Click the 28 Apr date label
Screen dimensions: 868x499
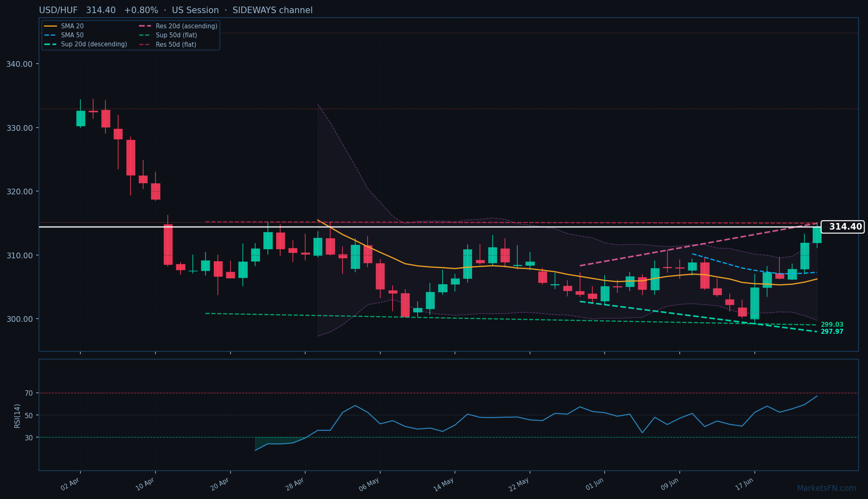click(x=295, y=484)
